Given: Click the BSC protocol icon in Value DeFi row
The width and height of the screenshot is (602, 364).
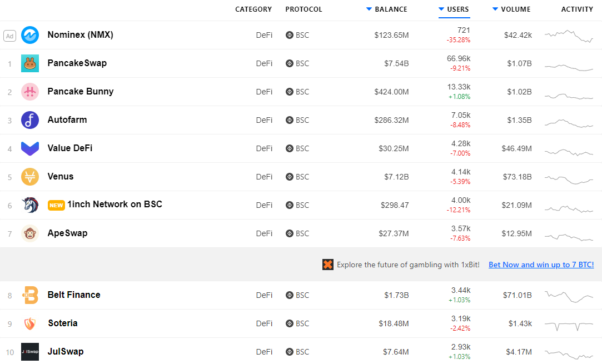Looking at the screenshot, I should 290,148.
